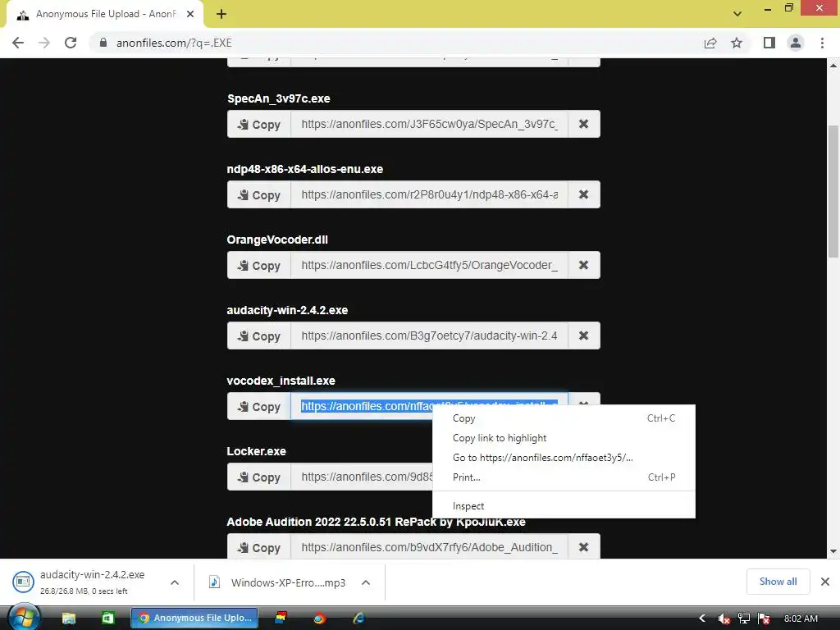Expand options for audacity-win-2.4.2.exe download
The image size is (840, 630).
coord(175,582)
